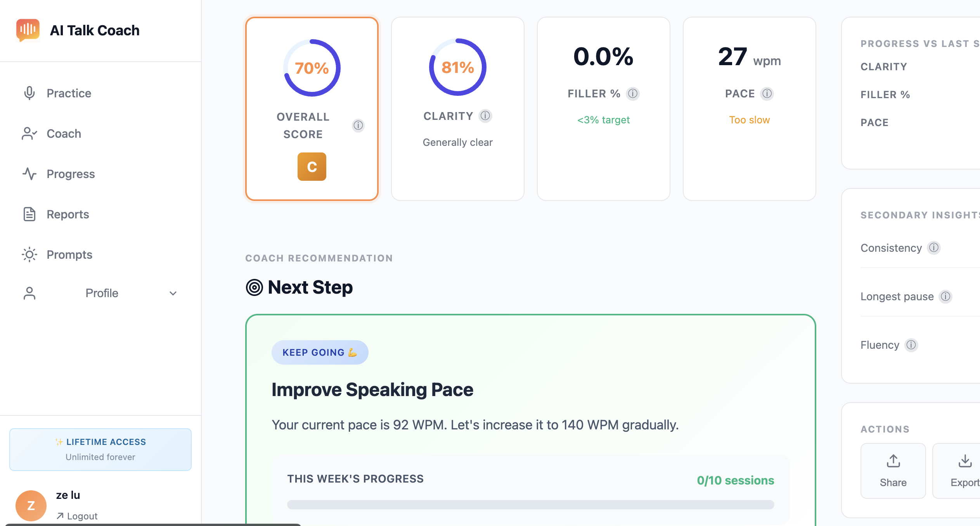Viewport: 980px width, 526px height.
Task: Click the Share button
Action: 893,471
